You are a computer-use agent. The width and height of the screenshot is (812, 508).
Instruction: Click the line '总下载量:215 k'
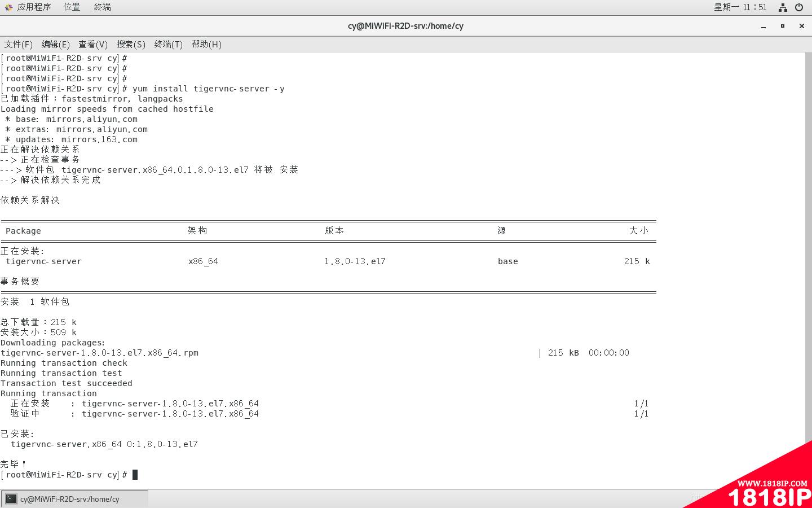(38, 322)
